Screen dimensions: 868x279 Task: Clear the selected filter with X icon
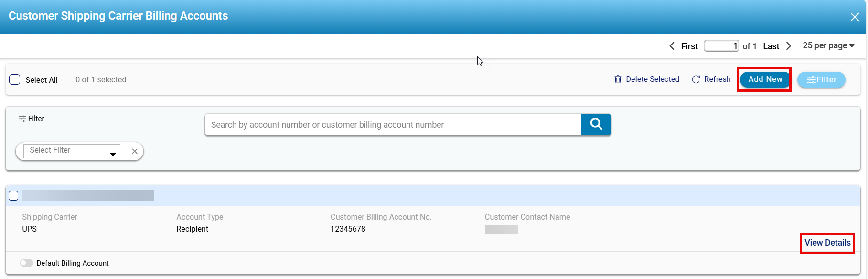click(135, 151)
